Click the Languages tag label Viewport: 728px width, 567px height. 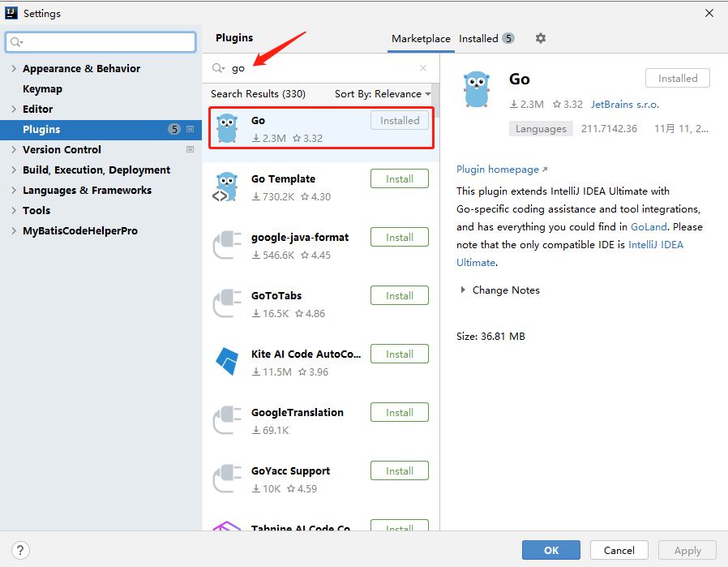point(541,129)
